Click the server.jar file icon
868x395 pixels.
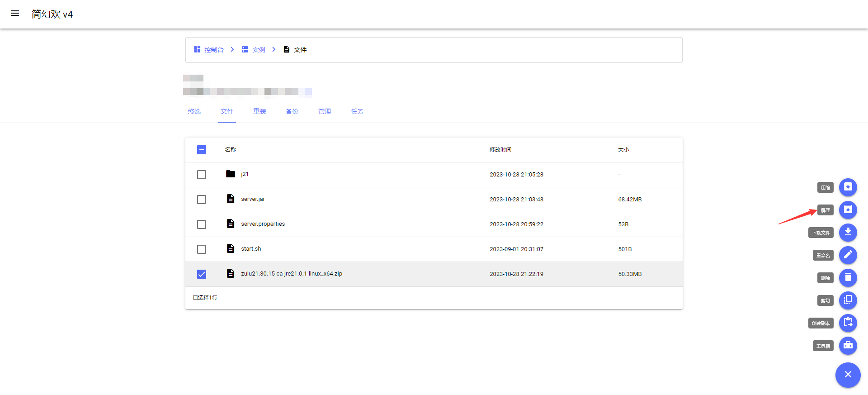231,199
